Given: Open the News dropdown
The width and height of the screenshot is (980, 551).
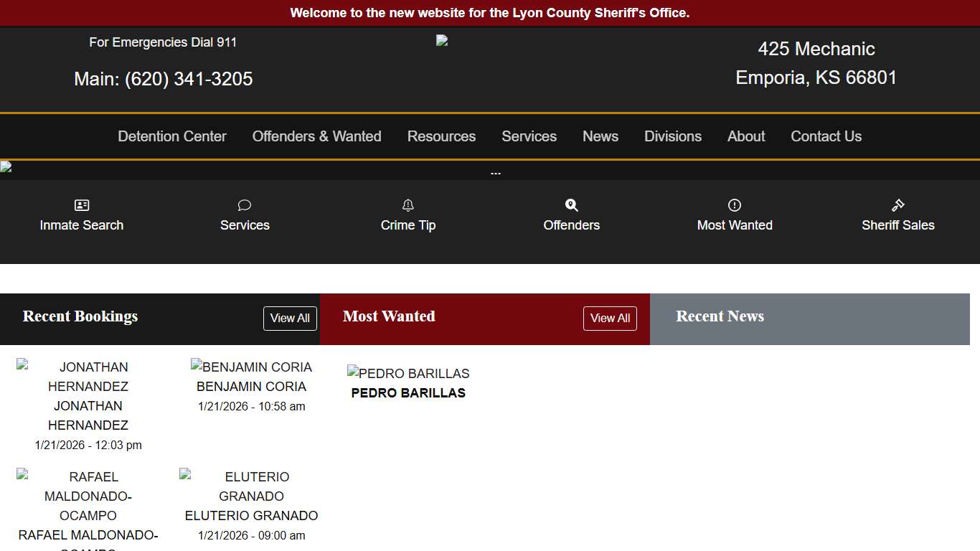Looking at the screenshot, I should [600, 136].
